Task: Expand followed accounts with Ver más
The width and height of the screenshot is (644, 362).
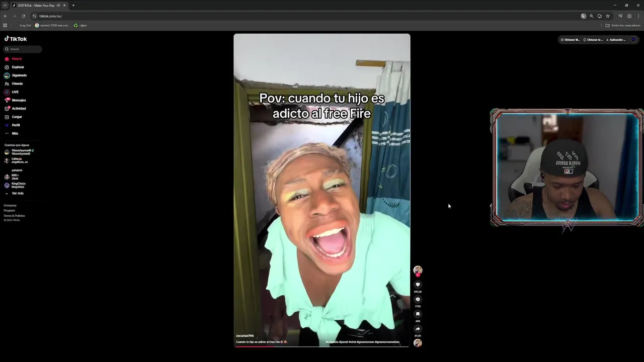Action: click(15, 193)
